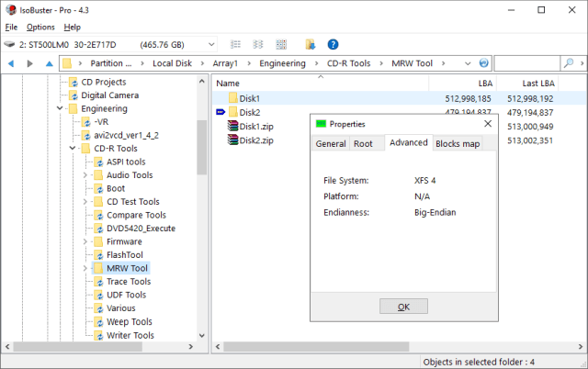Click the search input field
This screenshot has height=369, width=588.
coord(526,63)
